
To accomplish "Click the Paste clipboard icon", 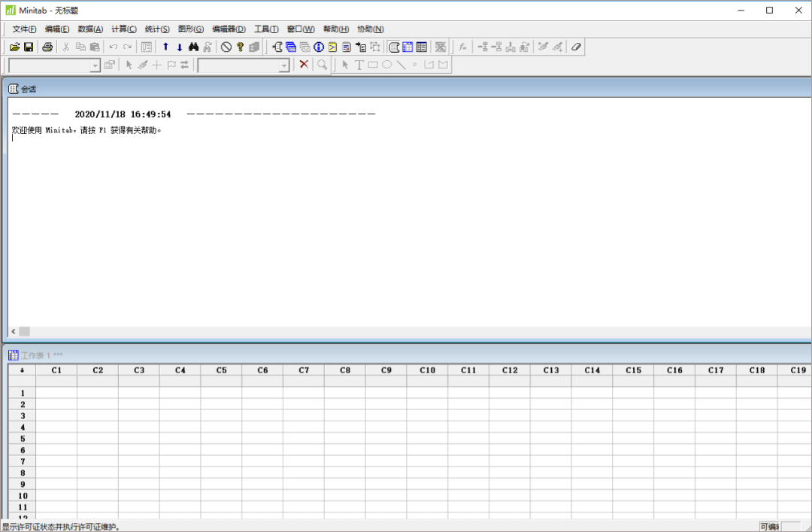I will [x=95, y=47].
